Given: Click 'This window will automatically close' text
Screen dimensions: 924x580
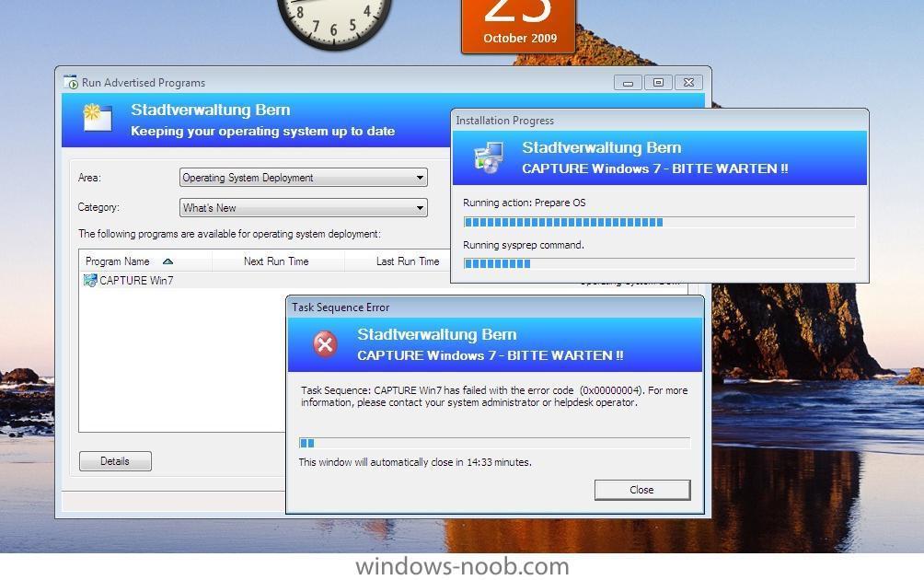Looking at the screenshot, I should tap(415, 462).
